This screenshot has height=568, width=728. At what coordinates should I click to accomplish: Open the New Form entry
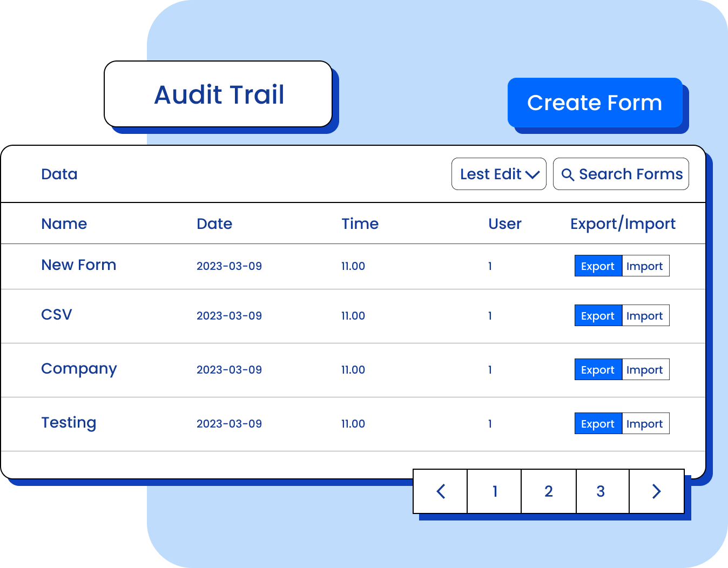(79, 265)
